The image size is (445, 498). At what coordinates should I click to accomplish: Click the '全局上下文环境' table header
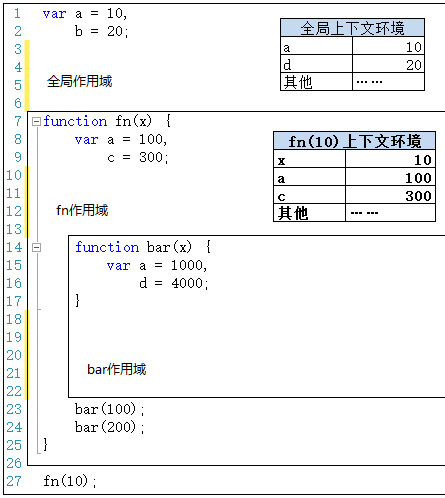click(352, 28)
